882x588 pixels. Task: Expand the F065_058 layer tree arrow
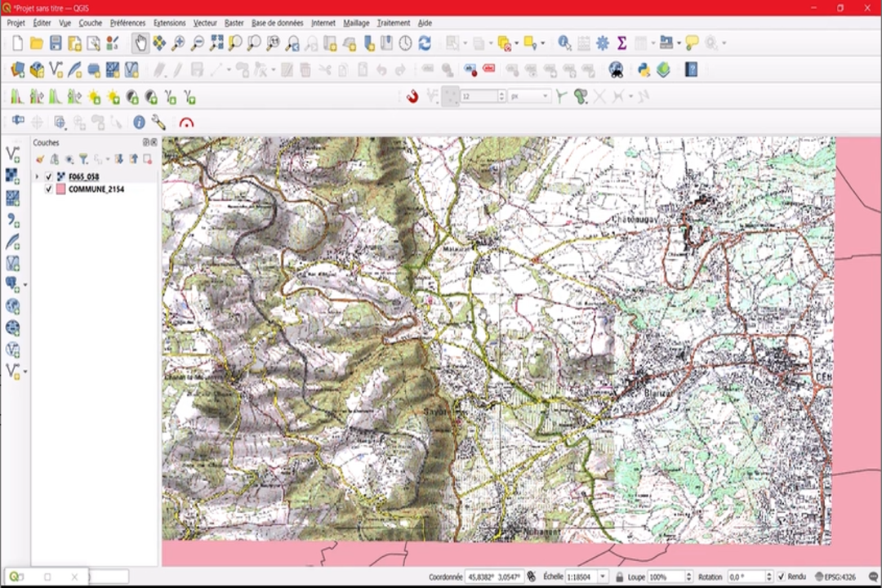(x=36, y=176)
